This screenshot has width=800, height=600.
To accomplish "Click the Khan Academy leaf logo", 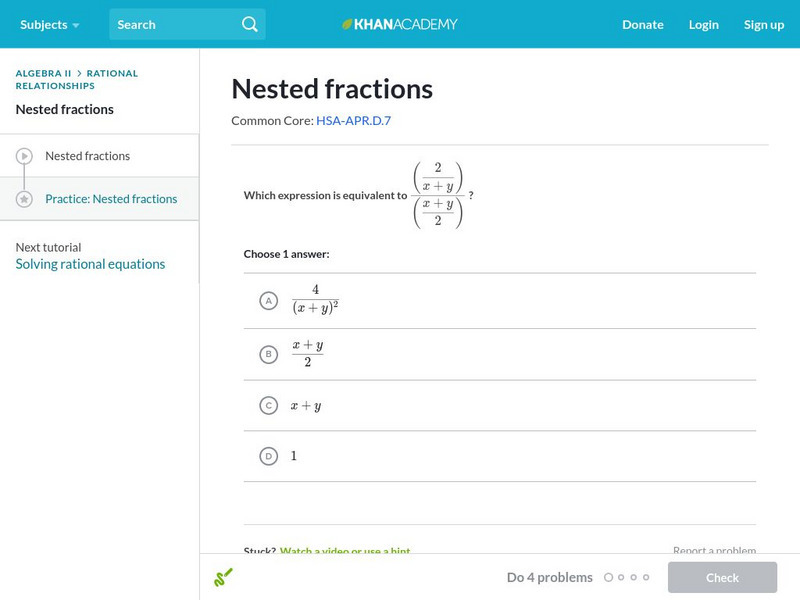I will click(x=348, y=24).
